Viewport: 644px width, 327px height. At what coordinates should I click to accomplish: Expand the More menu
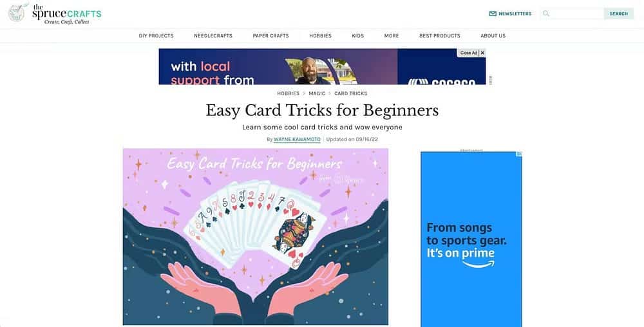[x=392, y=35]
